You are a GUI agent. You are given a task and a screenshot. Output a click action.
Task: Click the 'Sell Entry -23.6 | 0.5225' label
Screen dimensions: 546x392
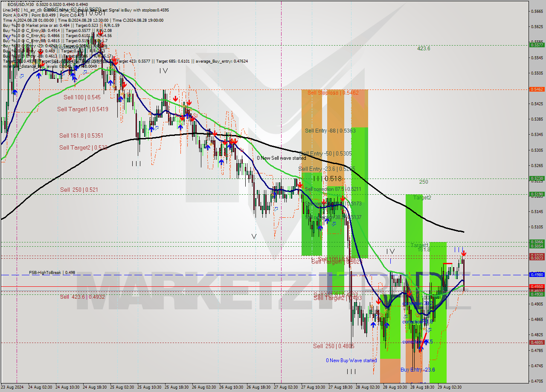point(327,169)
